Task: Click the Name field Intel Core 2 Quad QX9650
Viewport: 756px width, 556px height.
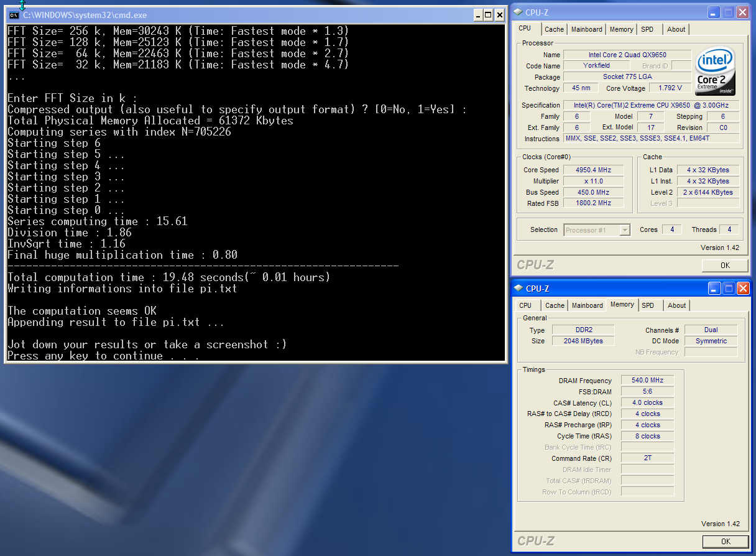Action: click(627, 55)
